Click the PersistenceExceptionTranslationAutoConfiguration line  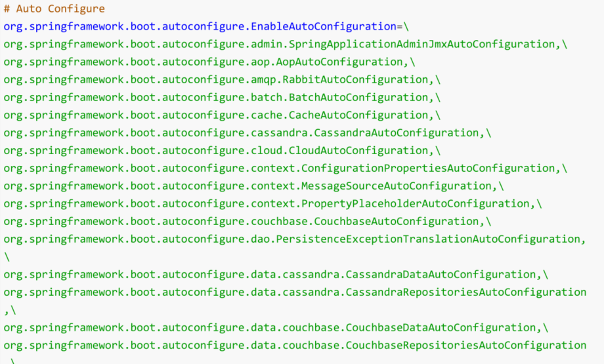[x=295, y=239]
